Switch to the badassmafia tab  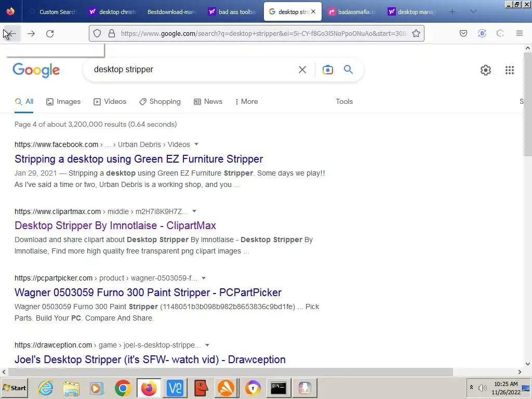click(x=352, y=11)
